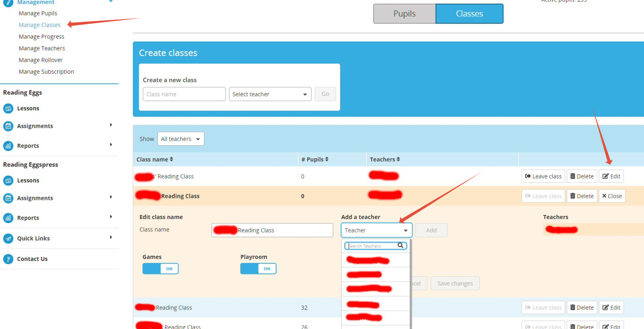Click the Reading Eggspress Lessons icon

(8, 180)
